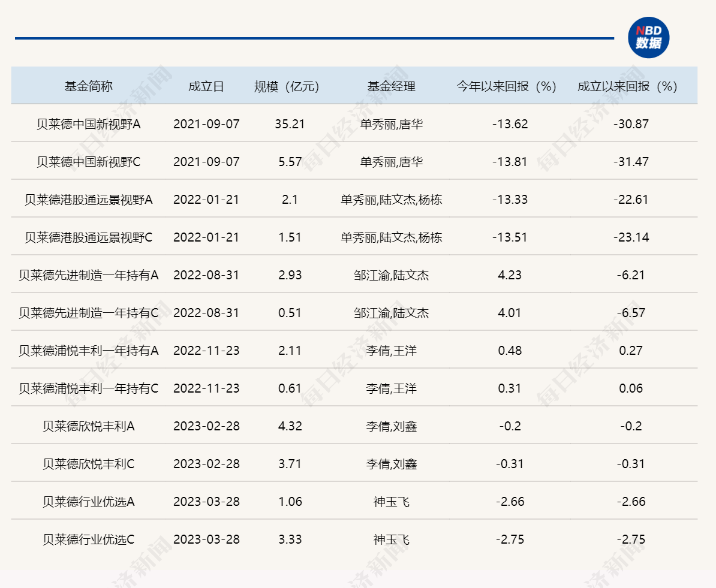
Task: Click manager 邹江渝,陆文杰 in 先进制造A row
Action: (x=392, y=275)
